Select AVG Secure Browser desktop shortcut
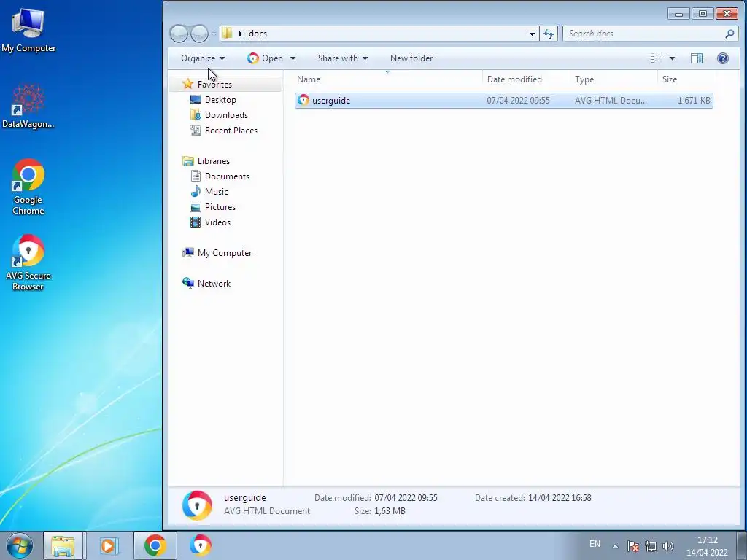This screenshot has width=747, height=560. (x=28, y=262)
